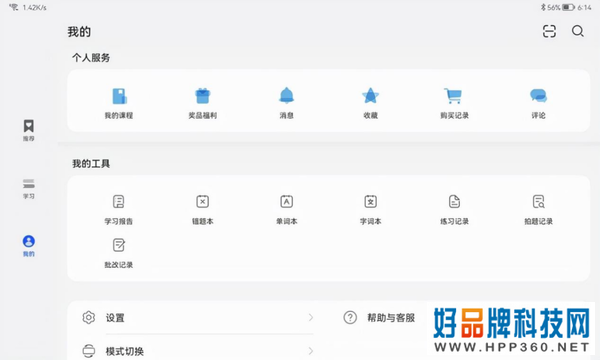
Task: Open 单词本 icon
Action: click(287, 201)
